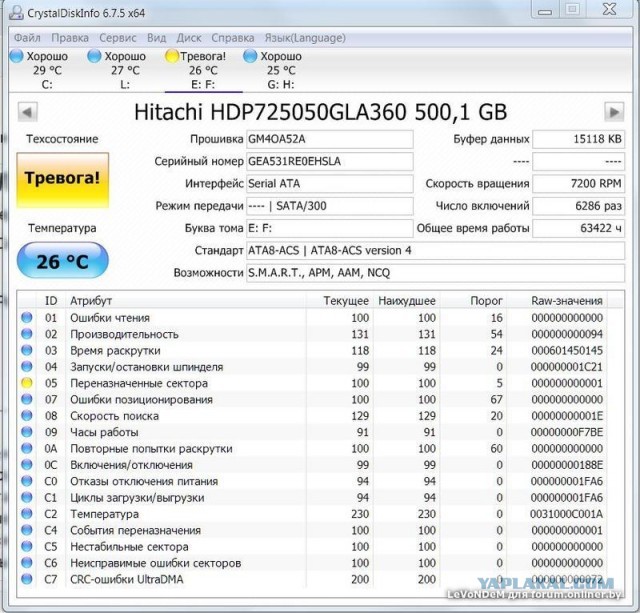Screen dimensions: 640x613
Task: Open the Правка menu
Action: 70,38
